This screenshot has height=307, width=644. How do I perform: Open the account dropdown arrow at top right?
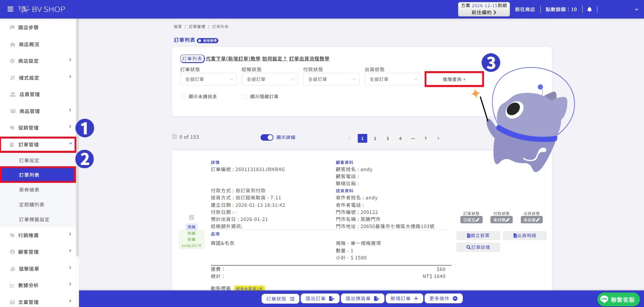point(636,9)
